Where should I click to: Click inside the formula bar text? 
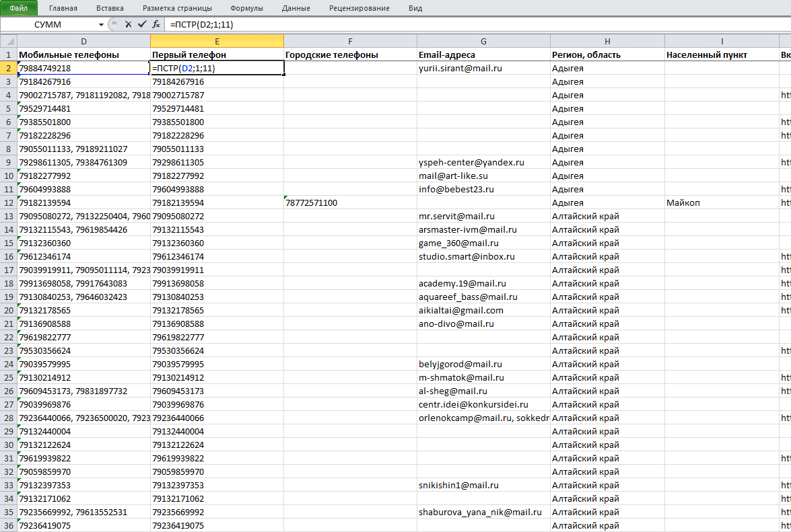(x=202, y=25)
